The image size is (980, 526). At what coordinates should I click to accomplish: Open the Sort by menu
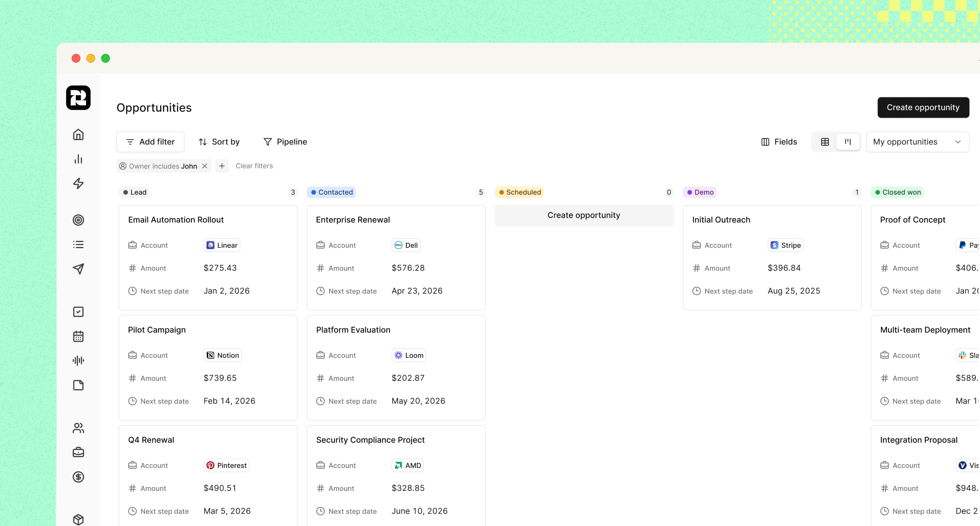tap(219, 142)
